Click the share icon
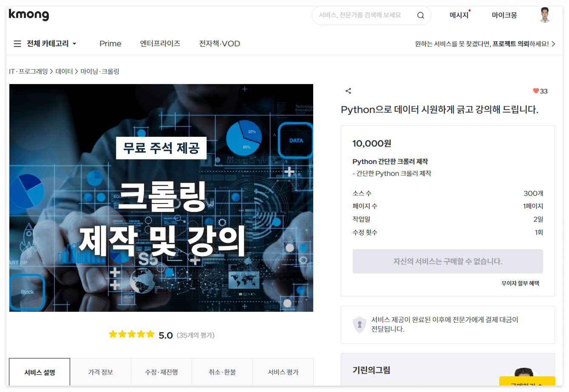569x392 pixels. 348,91
